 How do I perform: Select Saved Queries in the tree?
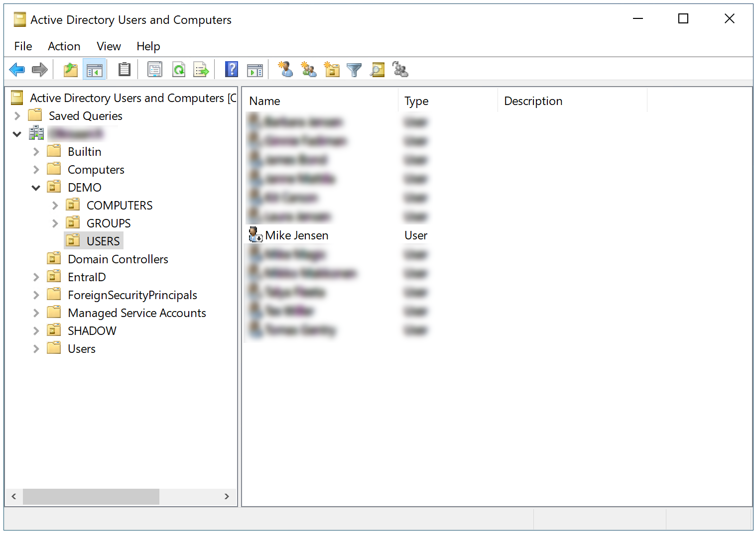click(x=86, y=116)
